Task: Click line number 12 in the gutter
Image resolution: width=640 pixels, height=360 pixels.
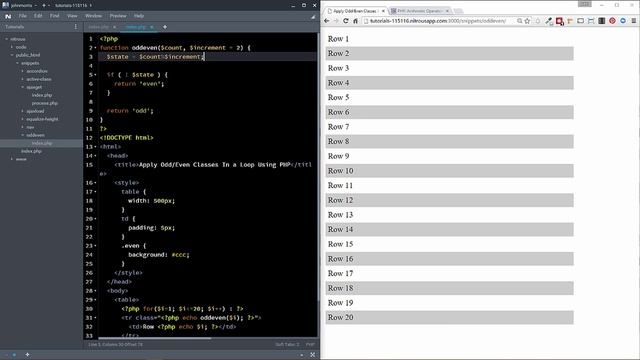Action: pyautogui.click(x=89, y=138)
